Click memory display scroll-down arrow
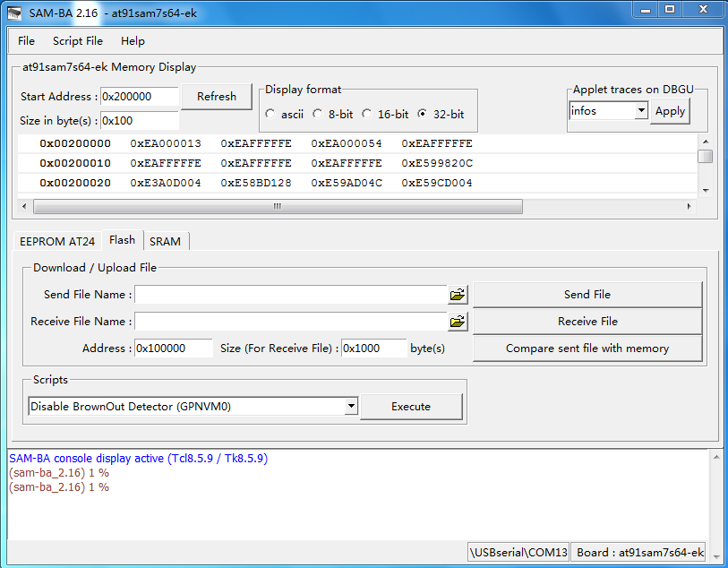 point(706,191)
